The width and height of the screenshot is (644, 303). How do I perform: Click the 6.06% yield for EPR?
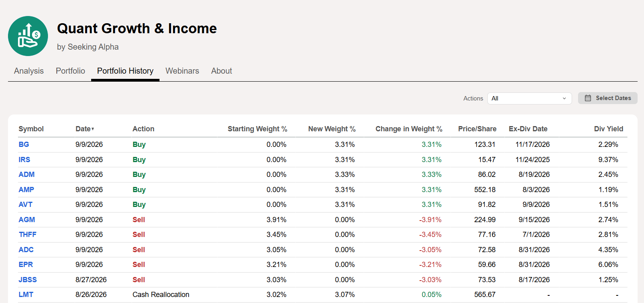[608, 265]
